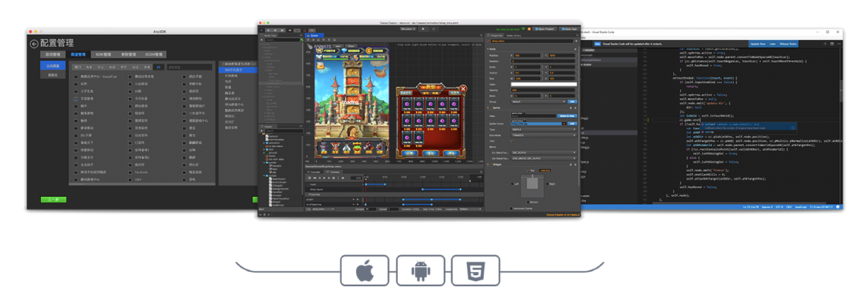
Task: Select the 'all' channel filter in AnySDK
Action: coord(158,67)
